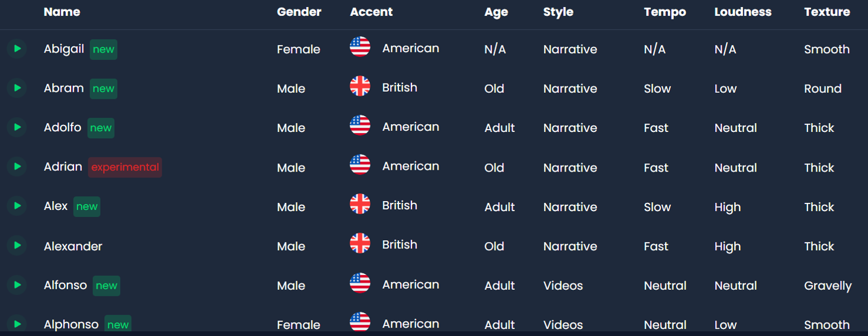Play the Abigail voice preview

[17, 49]
